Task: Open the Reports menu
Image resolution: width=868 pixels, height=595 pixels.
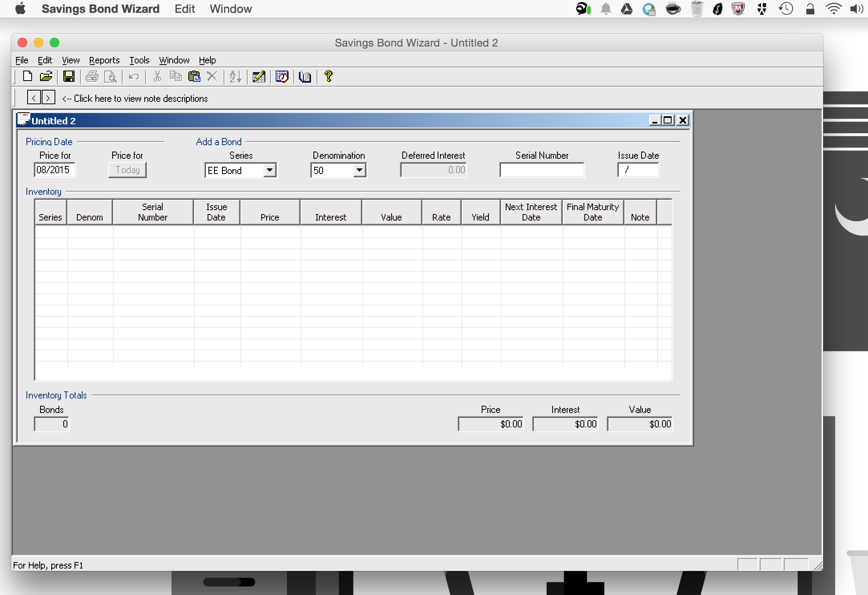Action: [104, 60]
